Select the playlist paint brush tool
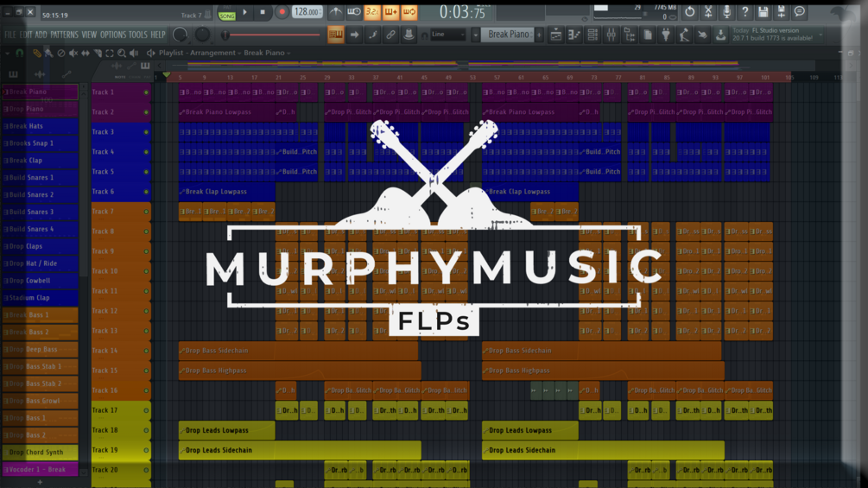 click(48, 53)
